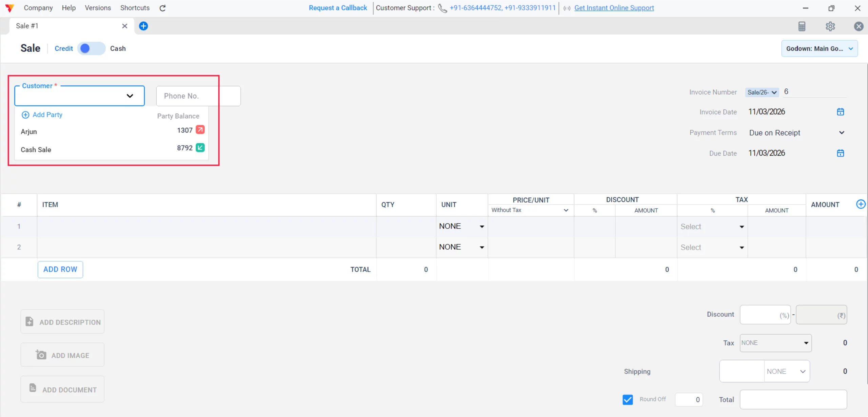Click Get Instant Online Support link
868x417 pixels.
tap(614, 8)
